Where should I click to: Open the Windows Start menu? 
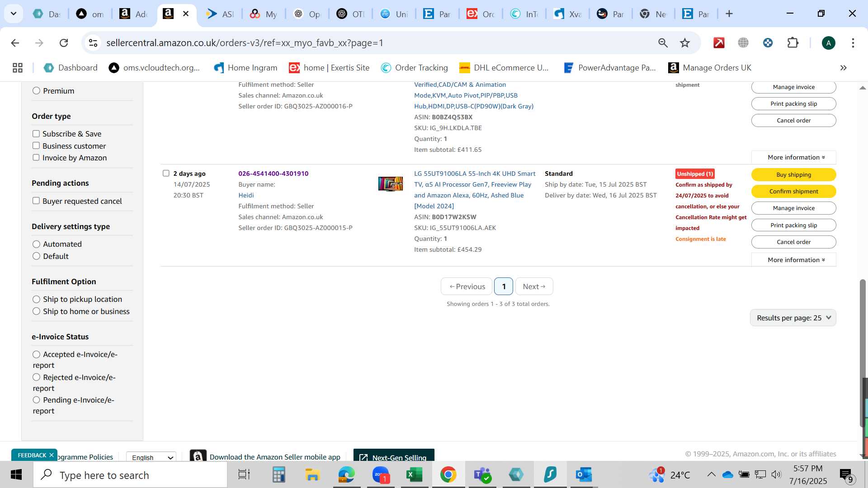click(16, 475)
